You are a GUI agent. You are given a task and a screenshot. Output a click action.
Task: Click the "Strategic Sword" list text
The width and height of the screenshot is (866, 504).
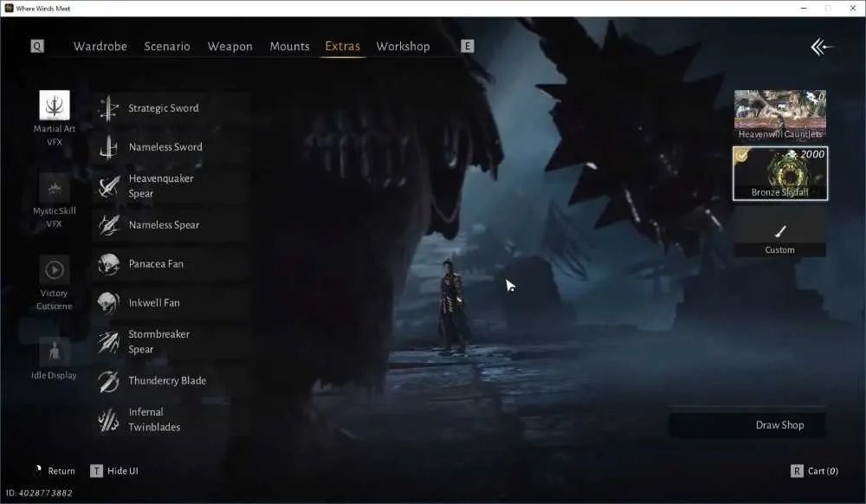(164, 108)
